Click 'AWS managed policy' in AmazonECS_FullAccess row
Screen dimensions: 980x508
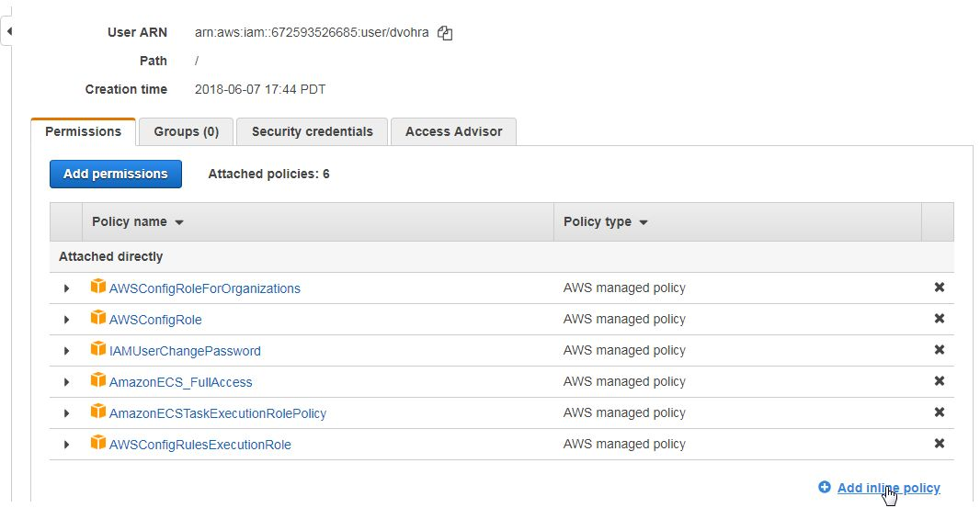pyautogui.click(x=624, y=382)
